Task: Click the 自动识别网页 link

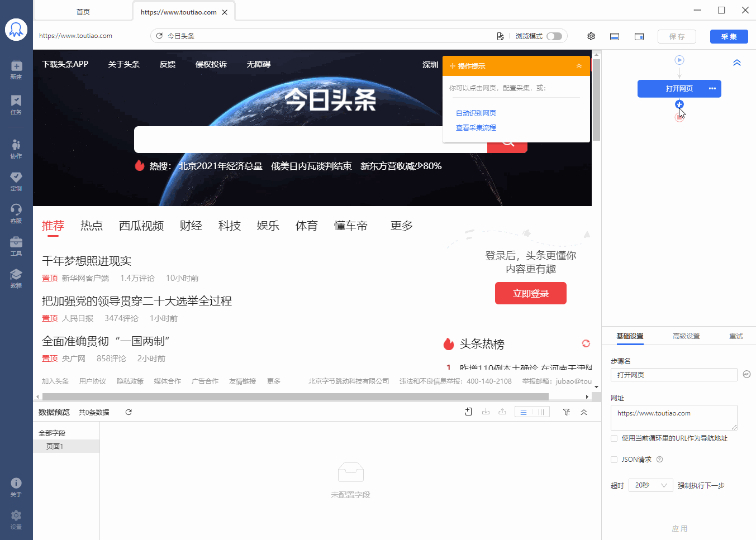Action: (476, 113)
